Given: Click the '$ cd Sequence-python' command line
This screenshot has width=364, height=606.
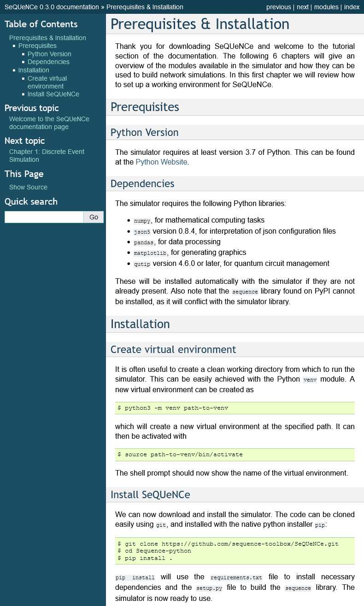Looking at the screenshot, I should coord(154,551).
